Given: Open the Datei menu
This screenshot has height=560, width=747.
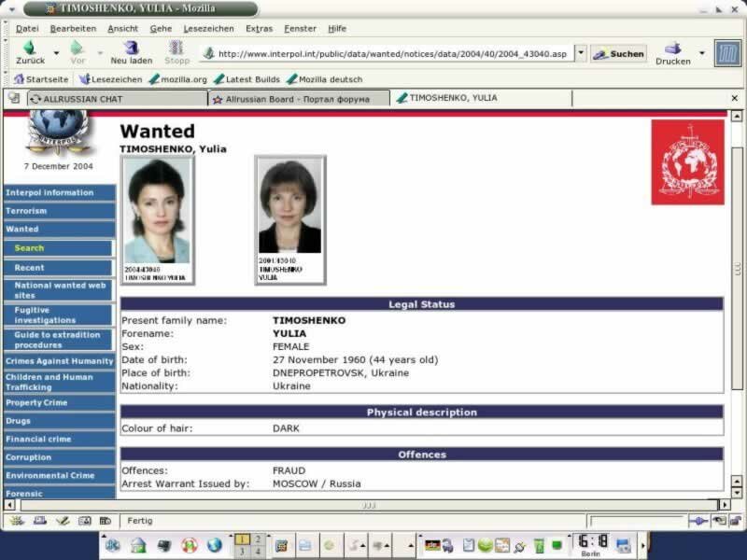Looking at the screenshot, I should [27, 29].
